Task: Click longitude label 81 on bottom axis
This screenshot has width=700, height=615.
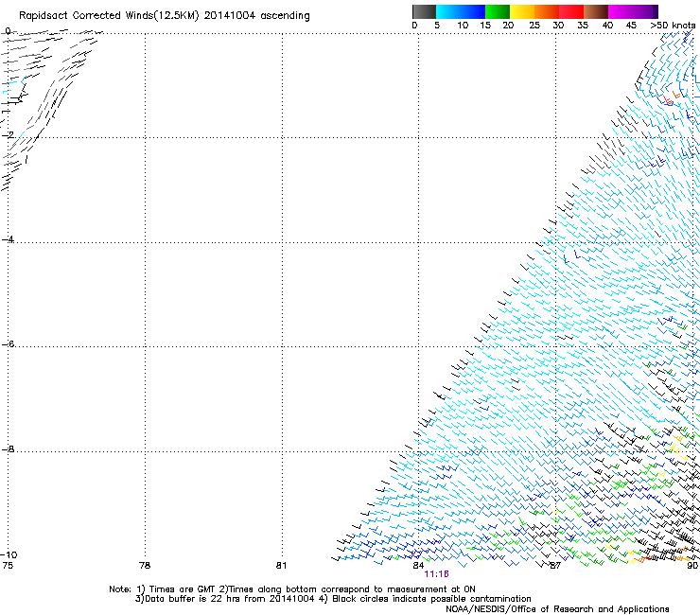Action: coord(281,566)
